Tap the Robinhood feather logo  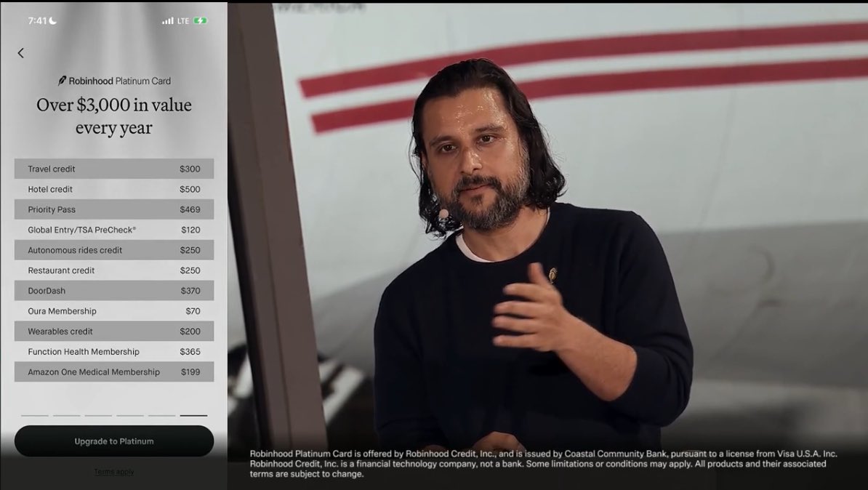tap(62, 81)
